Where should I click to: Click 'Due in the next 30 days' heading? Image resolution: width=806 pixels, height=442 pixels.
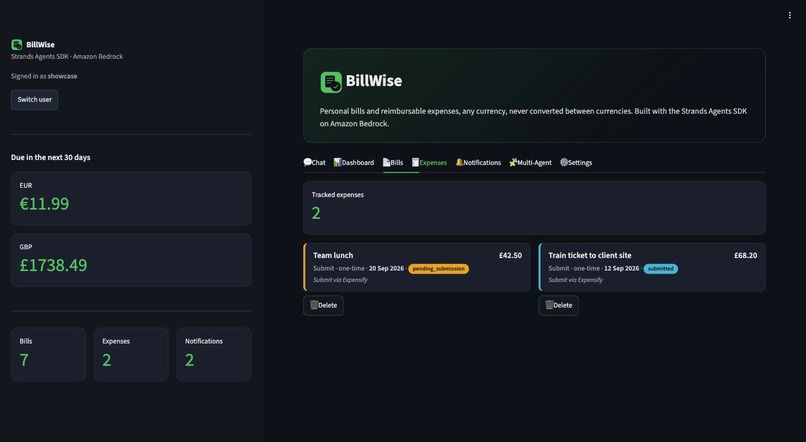(50, 157)
